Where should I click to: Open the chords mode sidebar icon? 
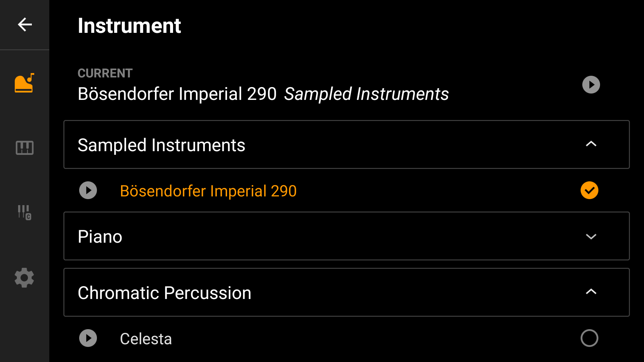click(x=24, y=213)
